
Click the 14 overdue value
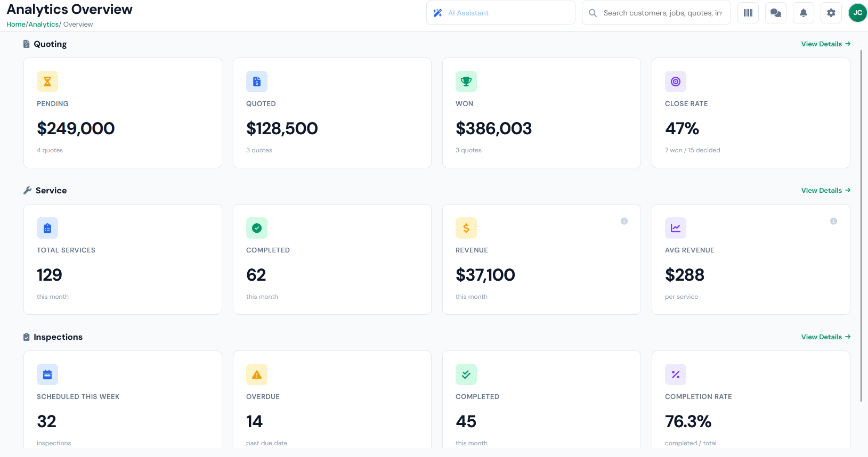[255, 421]
